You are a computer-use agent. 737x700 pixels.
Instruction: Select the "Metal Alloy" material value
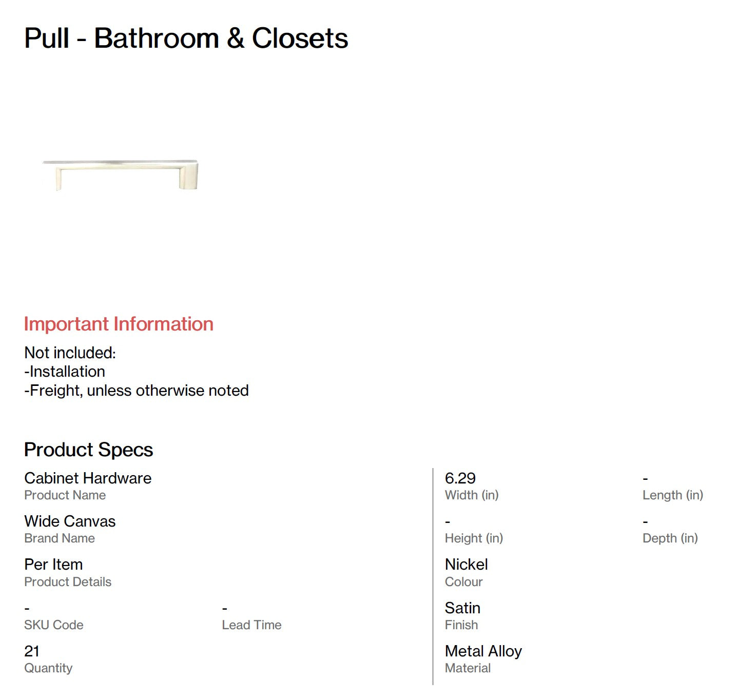point(483,651)
